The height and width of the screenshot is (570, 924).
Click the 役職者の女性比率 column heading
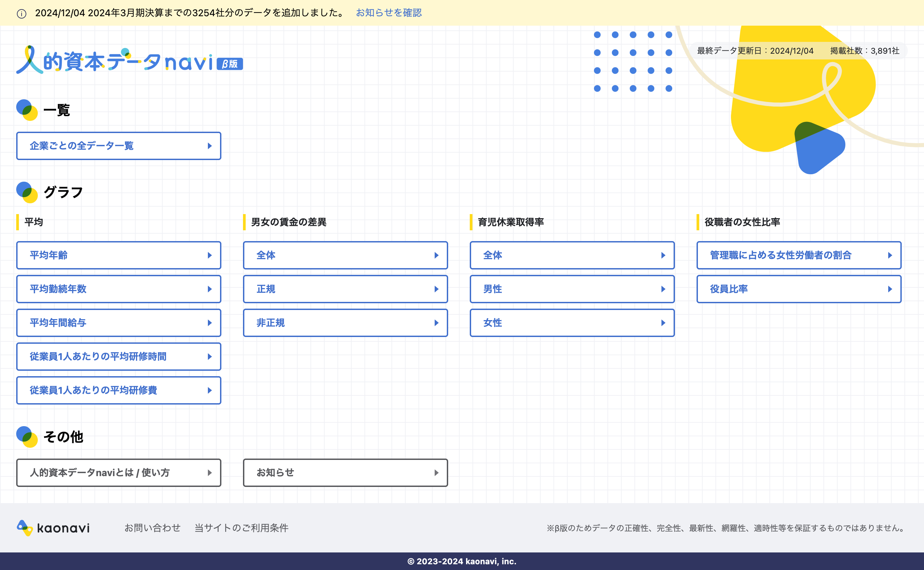(x=742, y=222)
